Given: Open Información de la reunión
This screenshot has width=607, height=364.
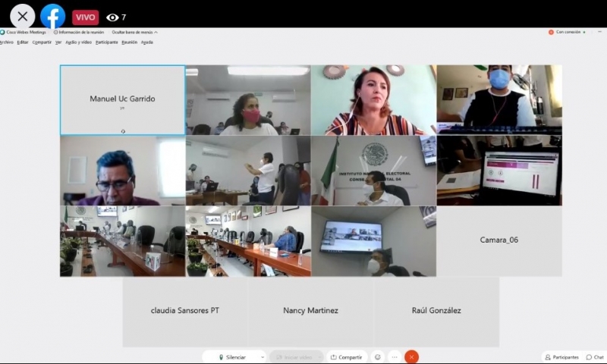Looking at the screenshot, I should click(80, 33).
